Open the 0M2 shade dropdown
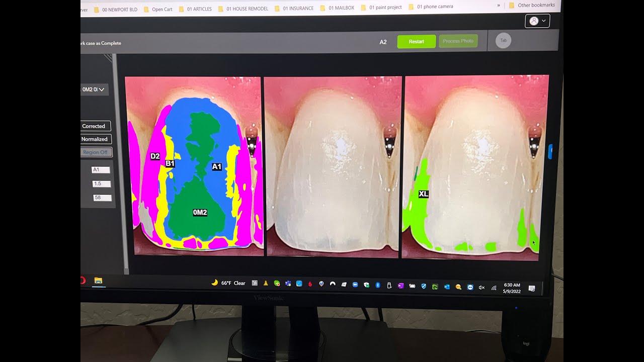The image size is (644, 362). pos(94,89)
